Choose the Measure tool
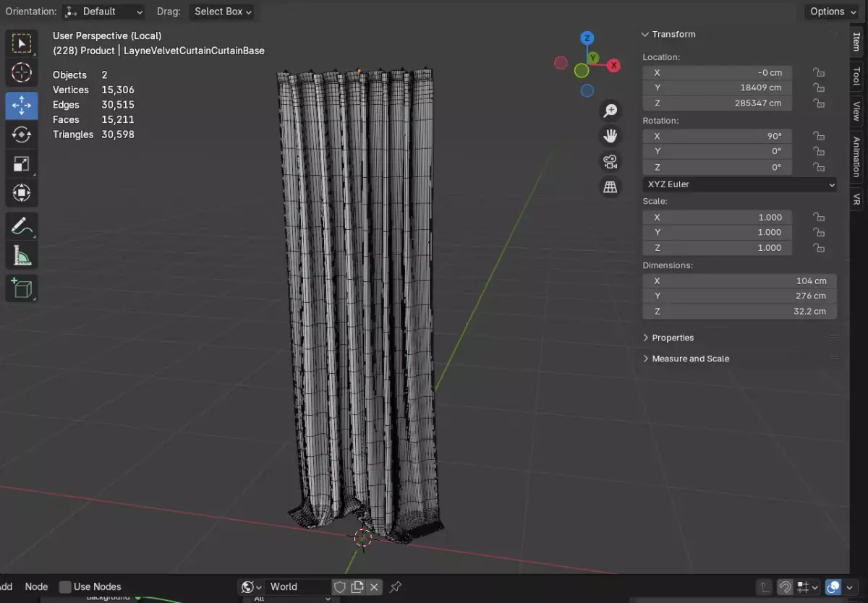The width and height of the screenshot is (868, 603). [x=22, y=255]
